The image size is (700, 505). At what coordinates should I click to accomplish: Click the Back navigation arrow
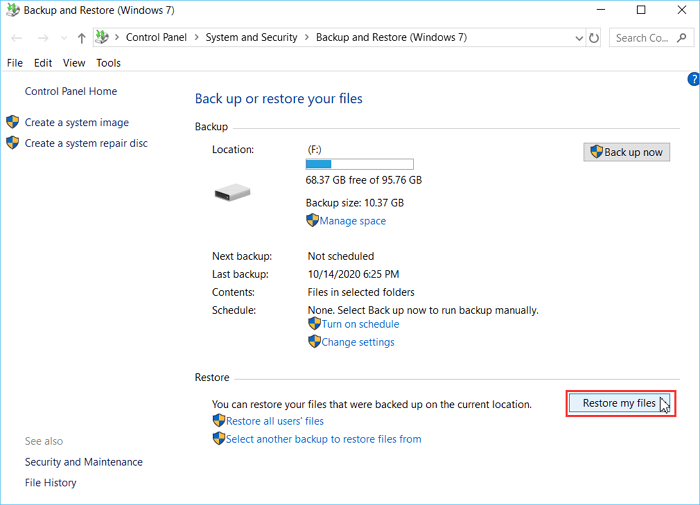[17, 38]
